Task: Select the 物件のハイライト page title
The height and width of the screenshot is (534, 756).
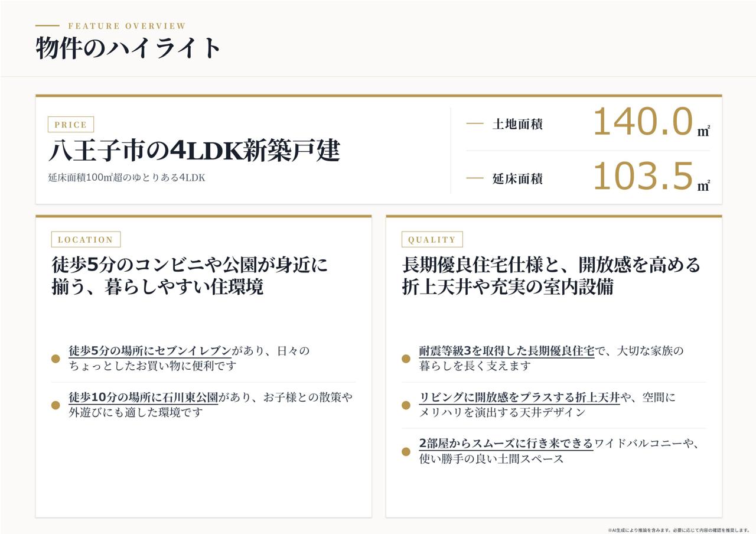Action: click(129, 48)
